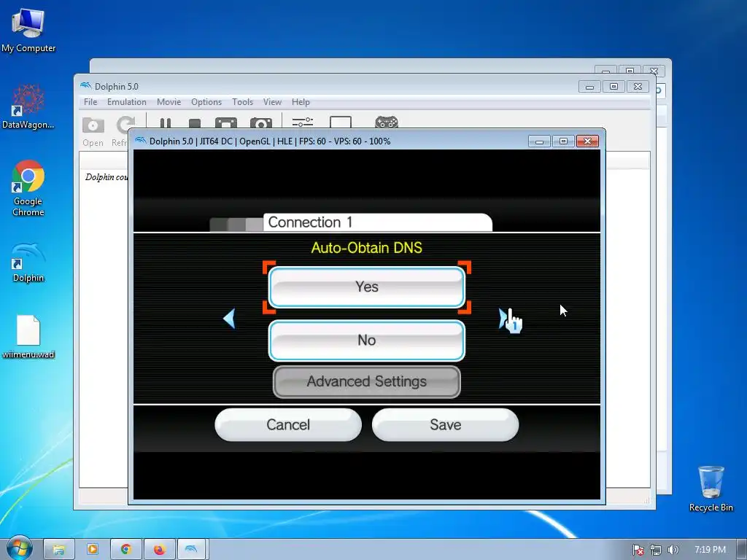The height and width of the screenshot is (560, 747).
Task: Maximize the main Dolphin 5.0 window
Action: pyautogui.click(x=614, y=87)
